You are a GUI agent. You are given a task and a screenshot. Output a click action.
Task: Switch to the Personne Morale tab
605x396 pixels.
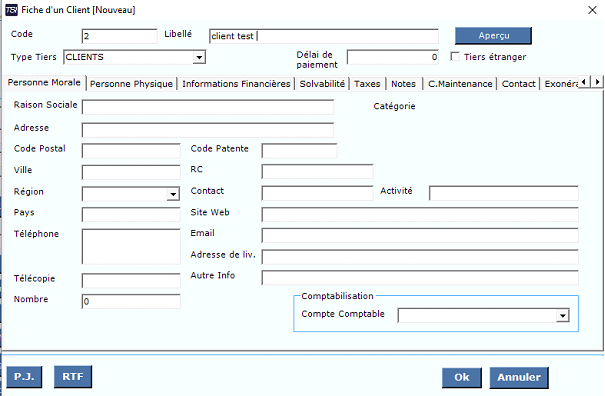44,83
